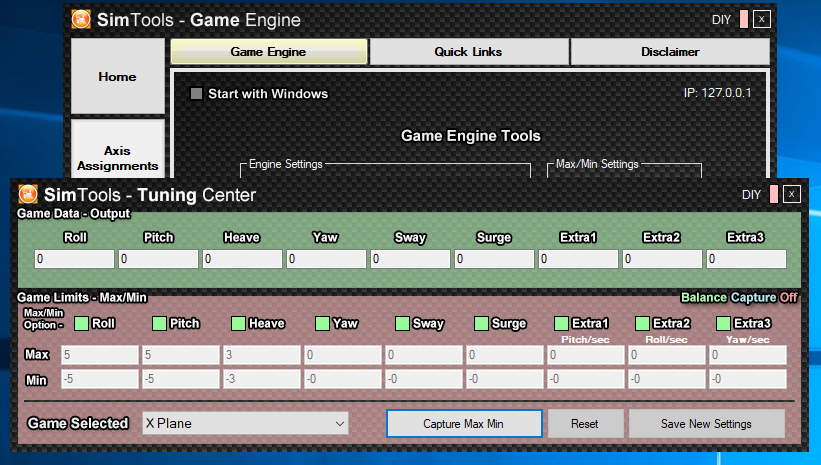Viewport: 821px width, 465px height.
Task: Click the Pitch Max value field
Action: (181, 355)
